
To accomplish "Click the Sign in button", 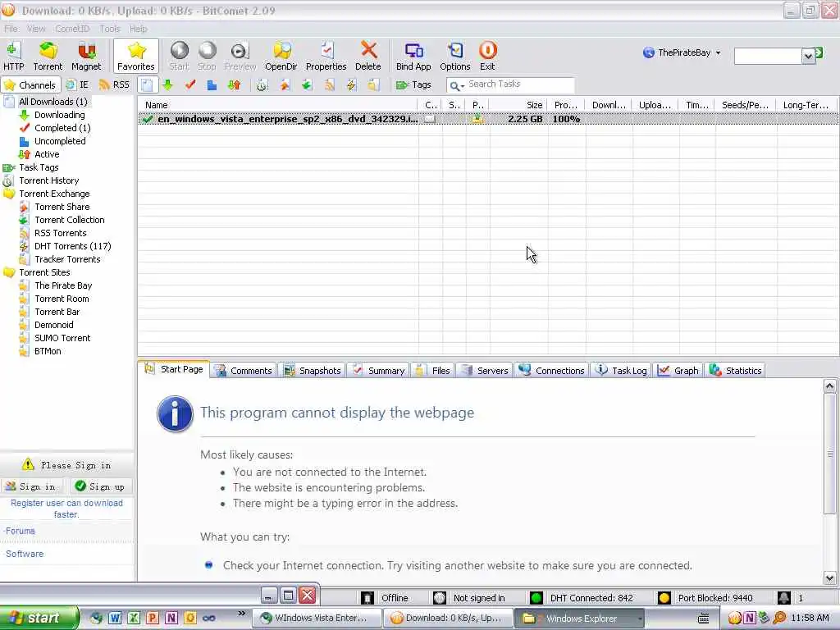I will pyautogui.click(x=31, y=486).
